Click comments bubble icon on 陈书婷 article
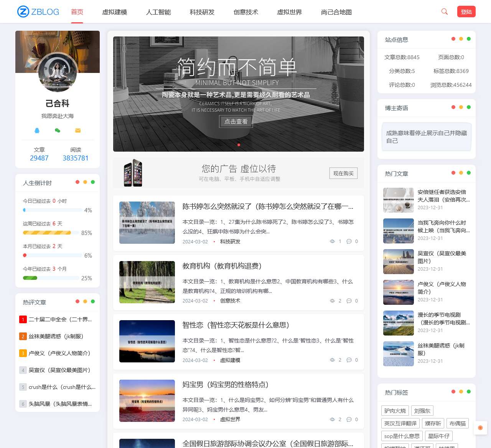 click(x=349, y=241)
